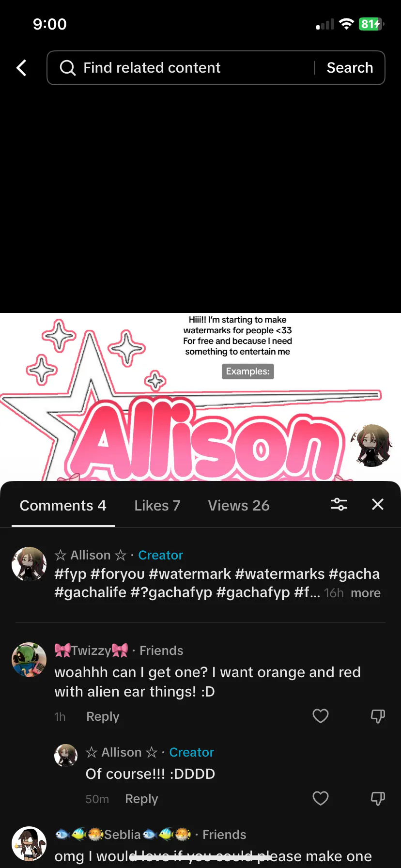Viewport: 401px width, 868px height.
Task: Open Twizzy's profile avatar
Action: pos(29,660)
